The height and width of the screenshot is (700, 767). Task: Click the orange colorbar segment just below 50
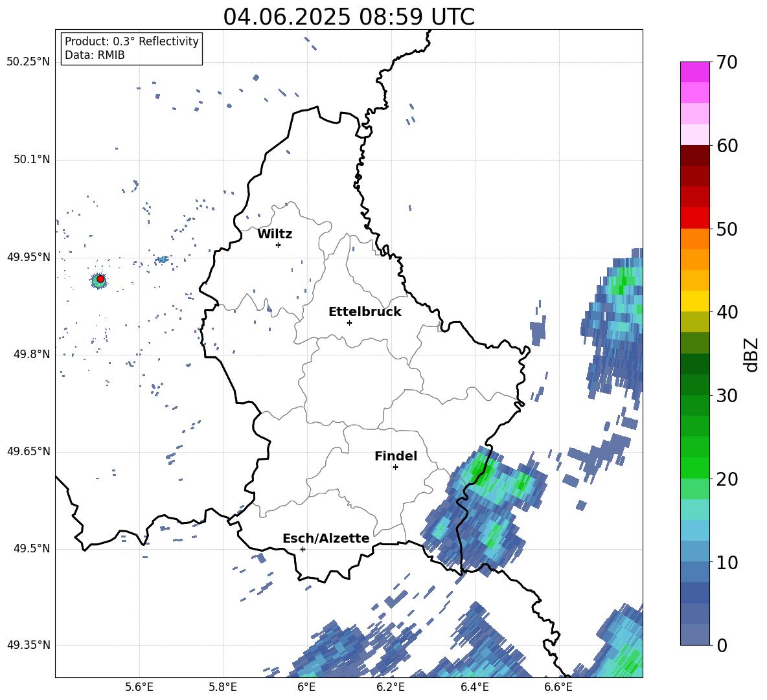(694, 239)
